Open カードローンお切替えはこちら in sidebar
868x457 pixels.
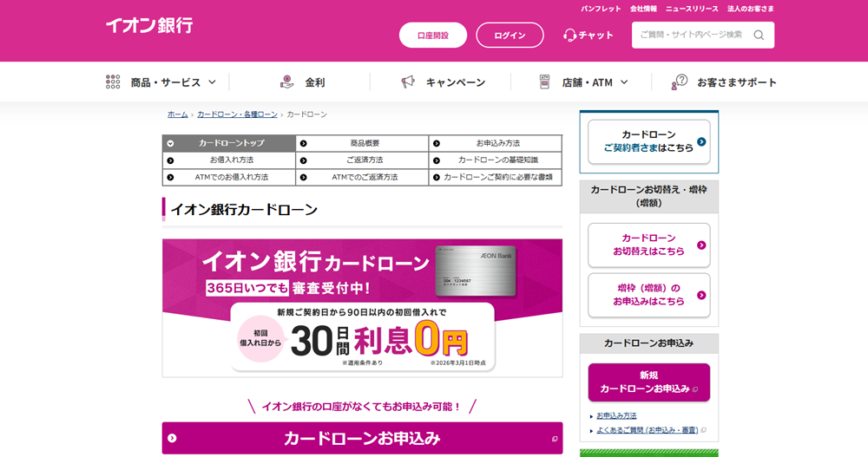pyautogui.click(x=648, y=245)
